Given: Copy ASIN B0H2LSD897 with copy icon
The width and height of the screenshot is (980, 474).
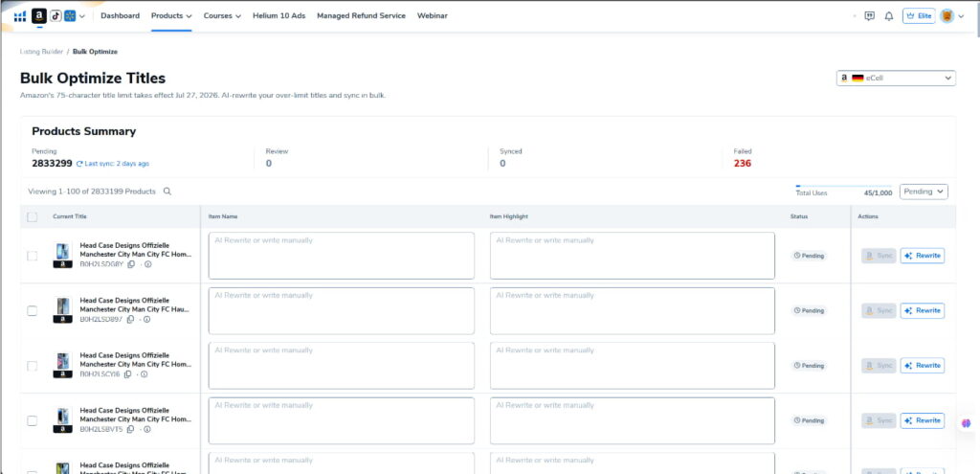Looking at the screenshot, I should (x=130, y=320).
